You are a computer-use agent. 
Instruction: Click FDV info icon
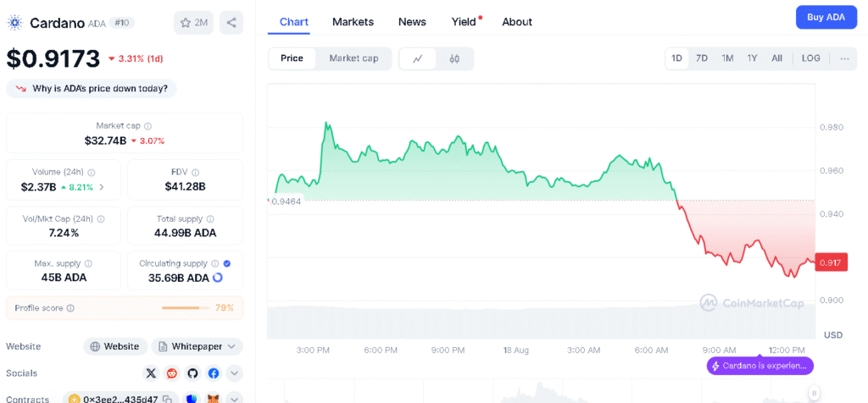[x=196, y=173]
